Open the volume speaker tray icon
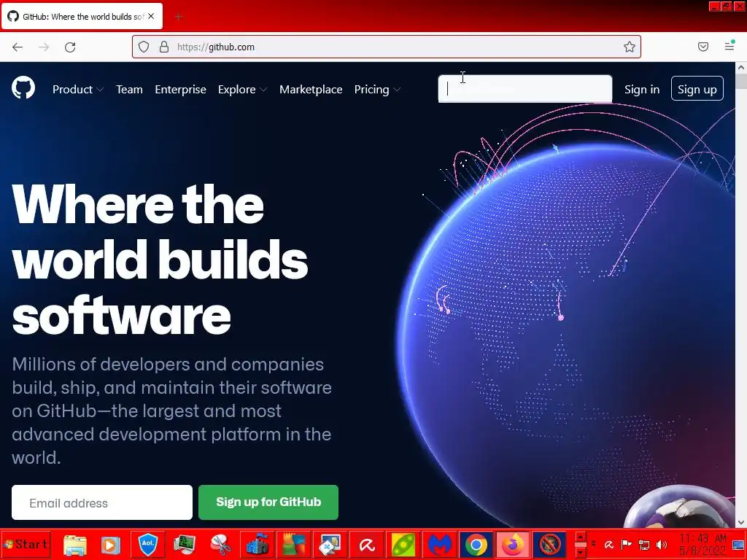 tap(661, 545)
